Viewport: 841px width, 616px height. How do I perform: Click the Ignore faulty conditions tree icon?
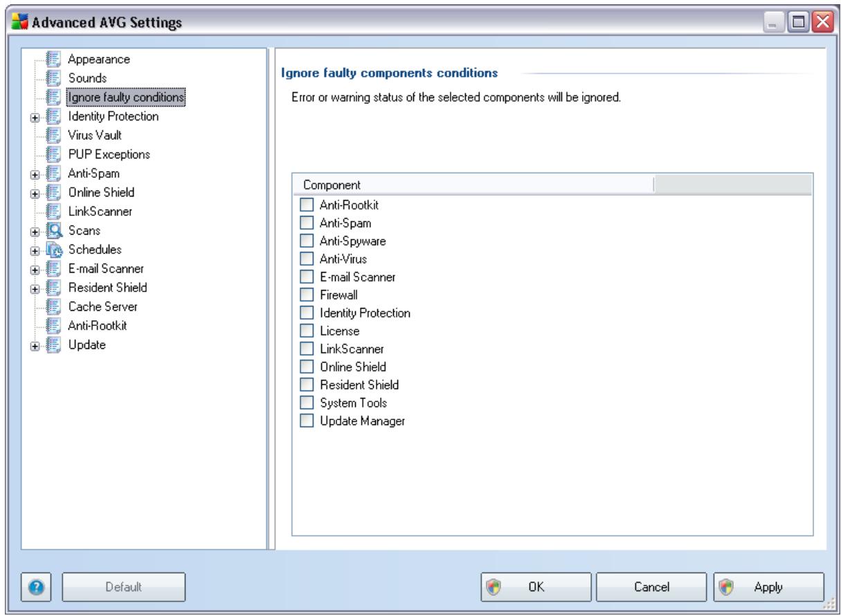tap(55, 97)
